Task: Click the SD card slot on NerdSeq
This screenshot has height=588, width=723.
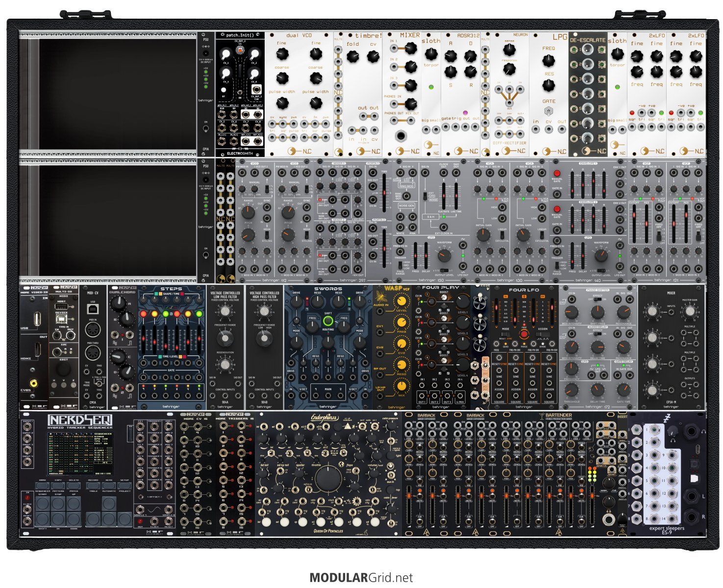Action: pos(129,434)
